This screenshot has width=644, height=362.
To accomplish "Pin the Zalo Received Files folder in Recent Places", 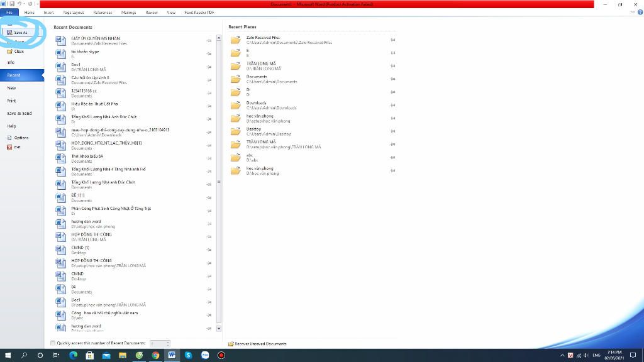I will pos(392,40).
